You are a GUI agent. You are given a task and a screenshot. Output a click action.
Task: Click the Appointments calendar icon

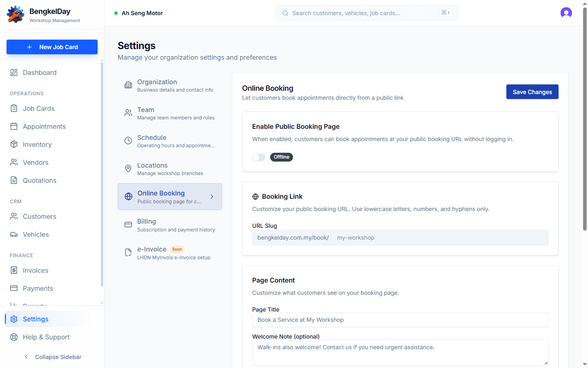(14, 126)
